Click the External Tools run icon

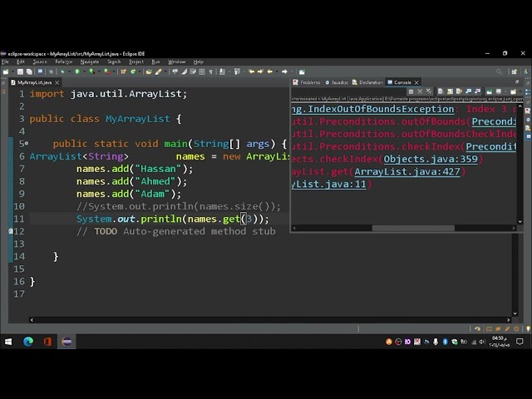(107, 71)
